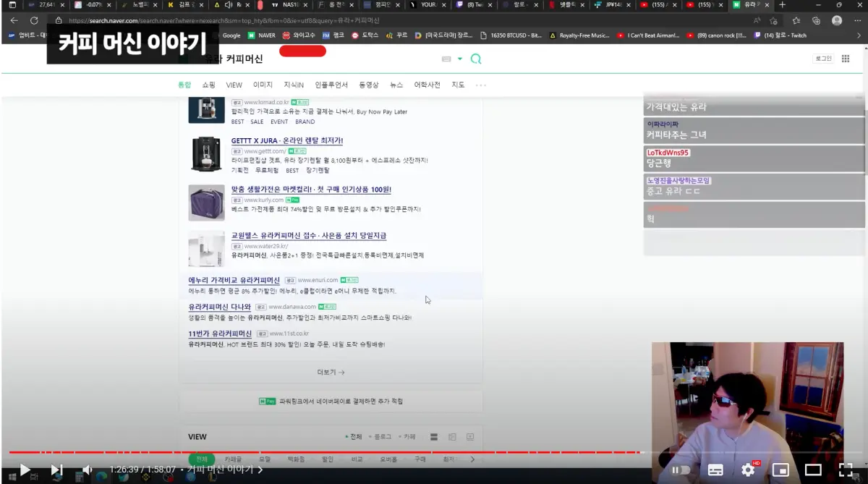This screenshot has height=484, width=868.
Task: Open miniplayer mode on the video
Action: tap(780, 469)
